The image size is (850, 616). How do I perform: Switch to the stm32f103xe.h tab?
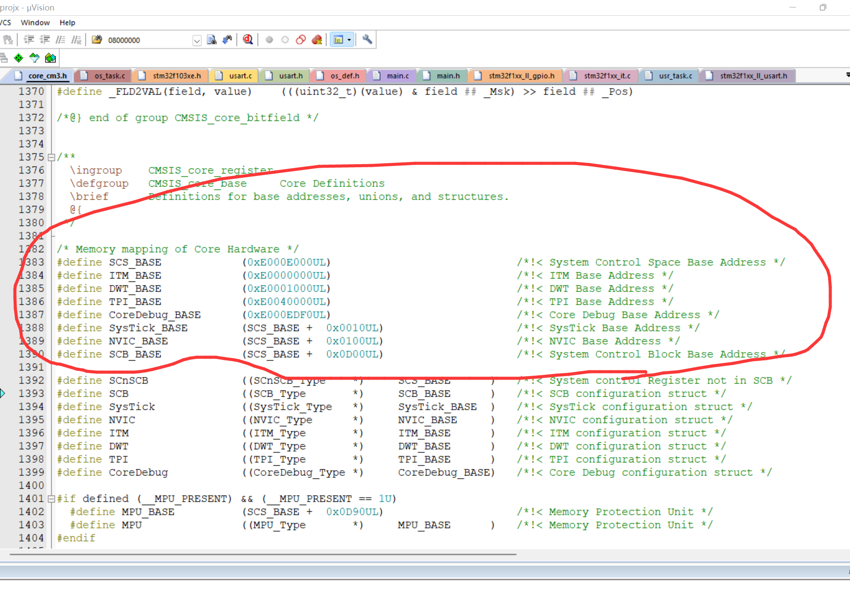(171, 76)
